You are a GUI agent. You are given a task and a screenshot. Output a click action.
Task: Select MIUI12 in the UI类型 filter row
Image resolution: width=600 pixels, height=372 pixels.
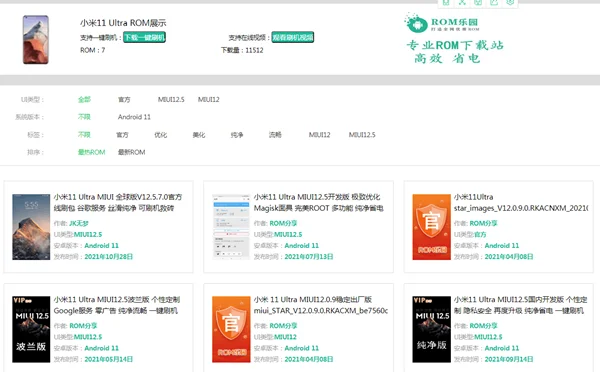click(209, 100)
